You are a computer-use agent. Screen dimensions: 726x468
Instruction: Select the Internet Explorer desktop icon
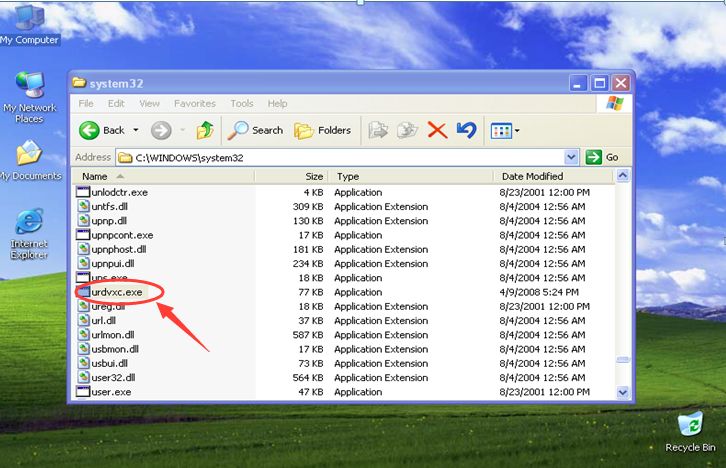[29, 233]
